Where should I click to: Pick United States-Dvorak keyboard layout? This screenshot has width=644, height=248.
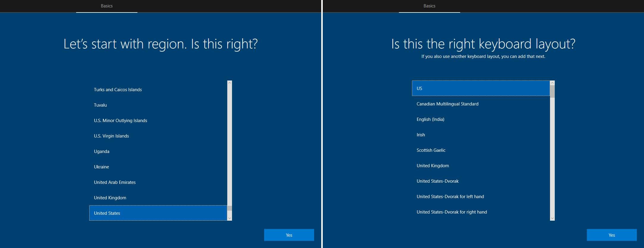(481, 181)
